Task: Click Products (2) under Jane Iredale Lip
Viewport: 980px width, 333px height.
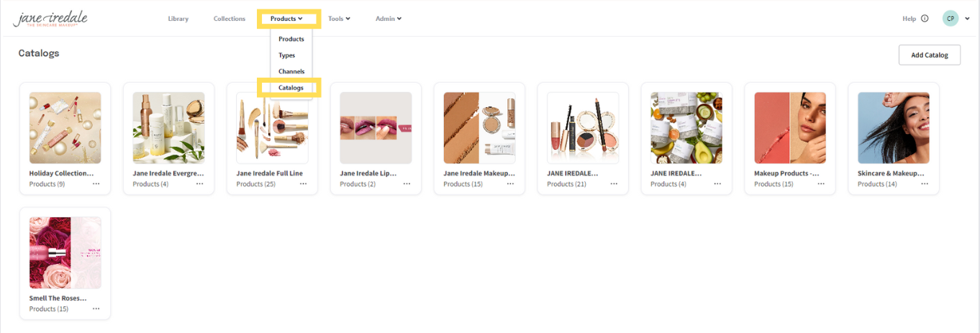Action: pyautogui.click(x=358, y=184)
